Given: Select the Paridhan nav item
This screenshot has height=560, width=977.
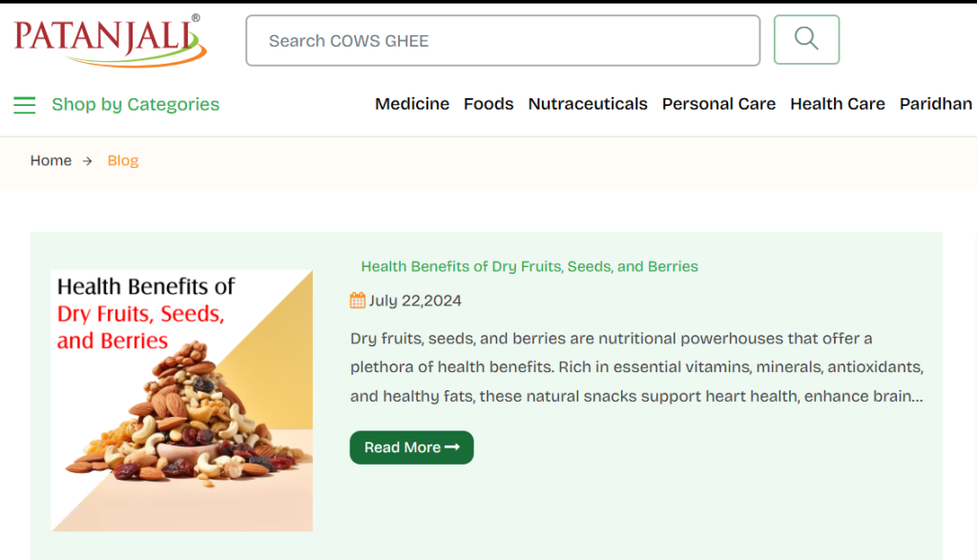Looking at the screenshot, I should click(x=935, y=104).
